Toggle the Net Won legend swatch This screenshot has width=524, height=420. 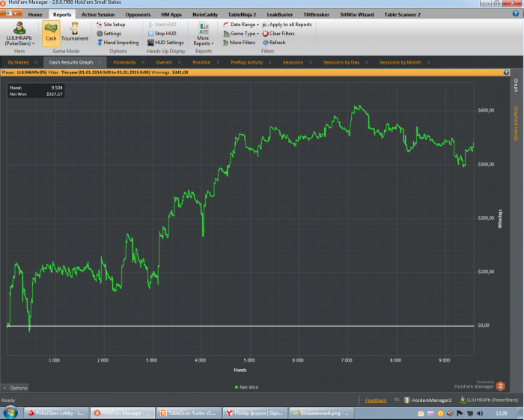(237, 387)
